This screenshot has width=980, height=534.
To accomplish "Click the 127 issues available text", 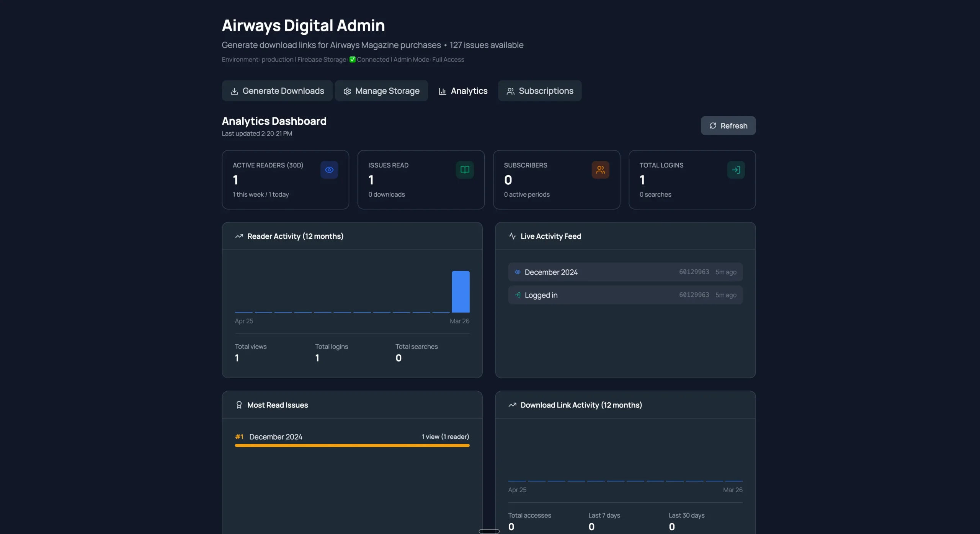I will (487, 45).
